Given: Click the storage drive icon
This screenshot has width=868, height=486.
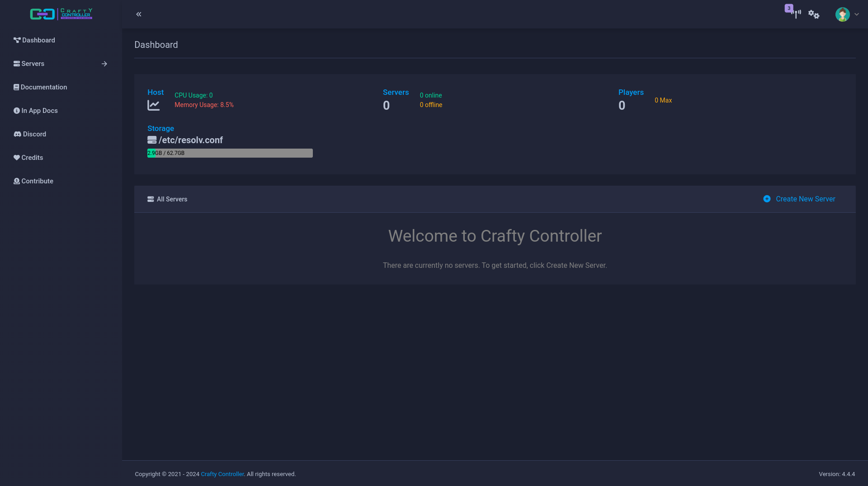Looking at the screenshot, I should 152,140.
